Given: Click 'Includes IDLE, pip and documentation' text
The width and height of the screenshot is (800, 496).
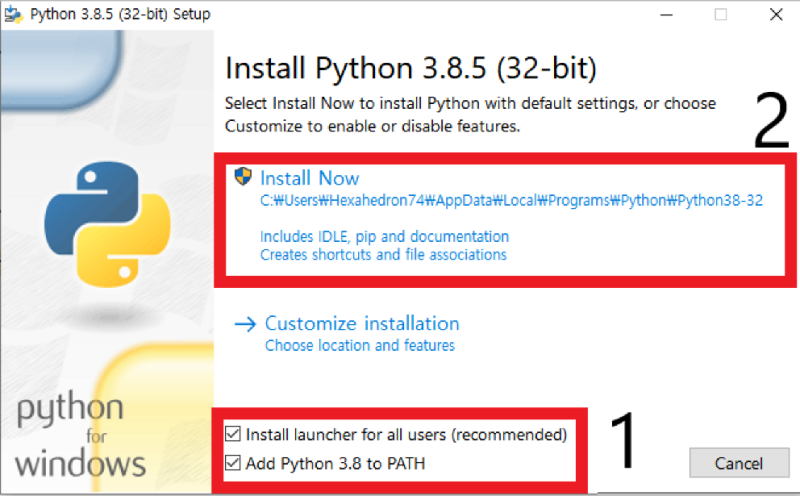Looking at the screenshot, I should click(384, 237).
